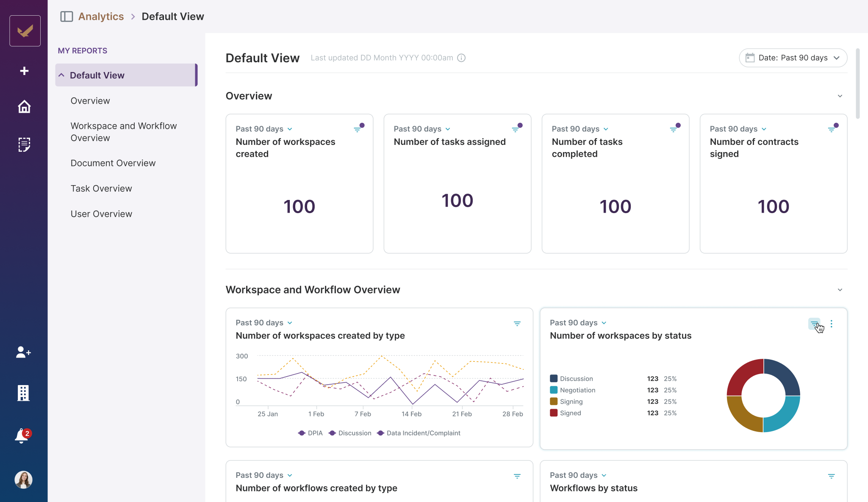Create something new with the plus icon
This screenshot has width=868, height=502.
(24, 71)
